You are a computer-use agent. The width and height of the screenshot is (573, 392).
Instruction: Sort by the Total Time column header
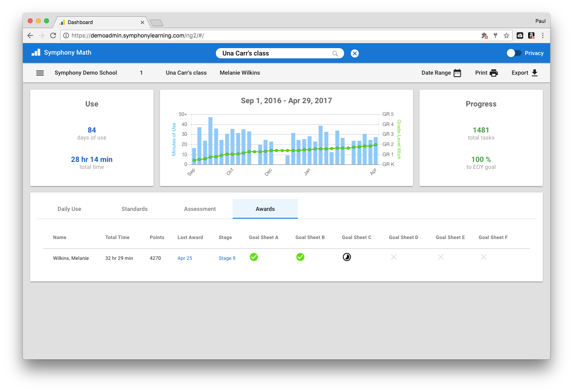(x=117, y=237)
